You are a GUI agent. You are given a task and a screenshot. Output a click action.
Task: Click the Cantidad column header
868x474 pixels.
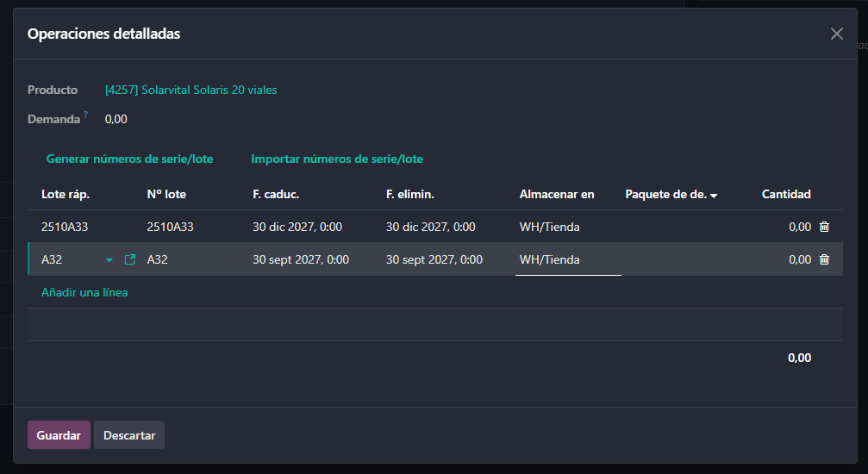[x=786, y=194]
